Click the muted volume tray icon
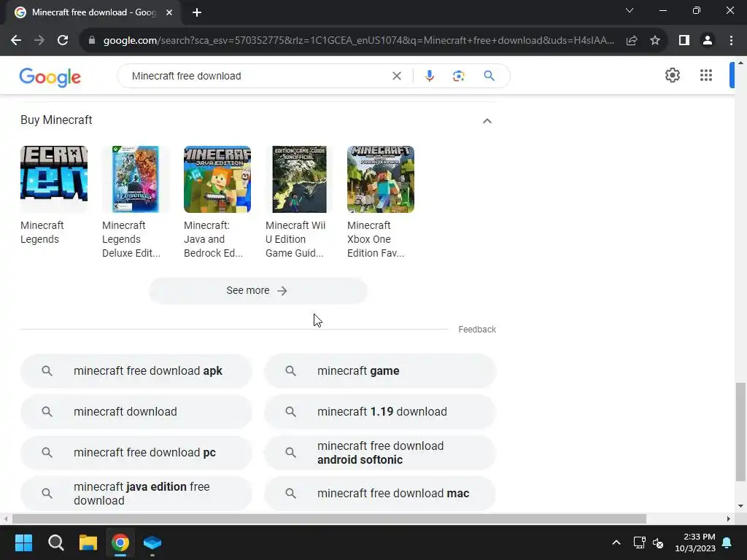The image size is (747, 560). [x=658, y=542]
